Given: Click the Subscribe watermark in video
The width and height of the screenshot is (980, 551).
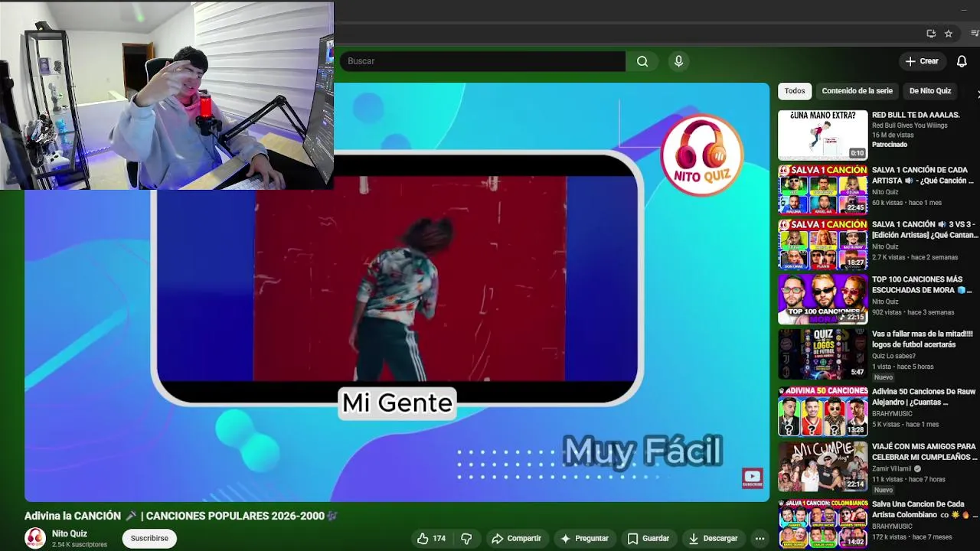Looking at the screenshot, I should 752,478.
